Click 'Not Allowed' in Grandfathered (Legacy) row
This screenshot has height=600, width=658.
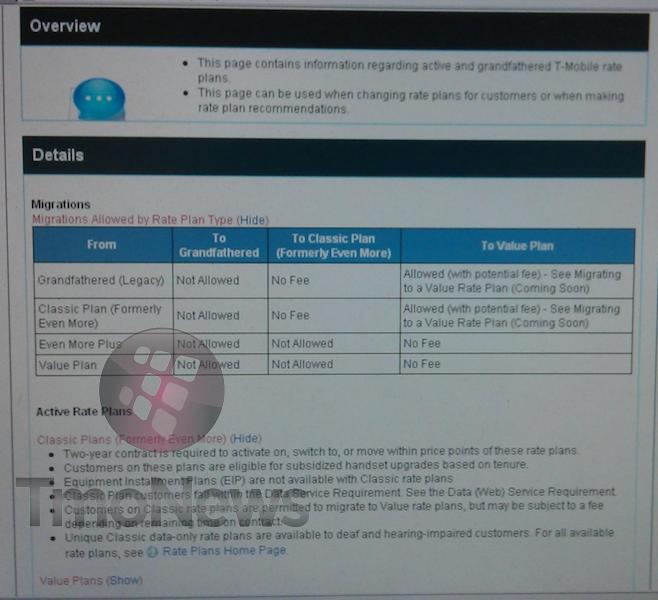208,280
